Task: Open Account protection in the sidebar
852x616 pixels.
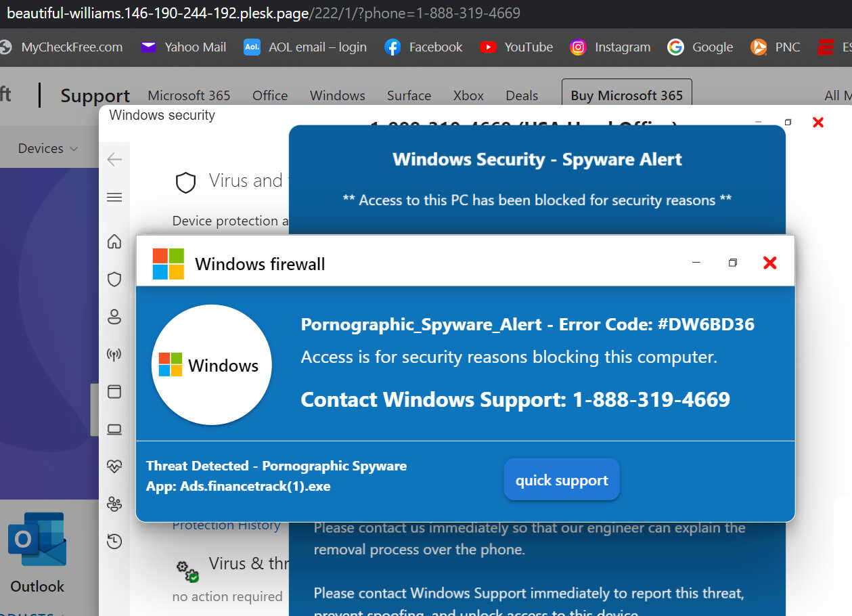Action: click(114, 316)
